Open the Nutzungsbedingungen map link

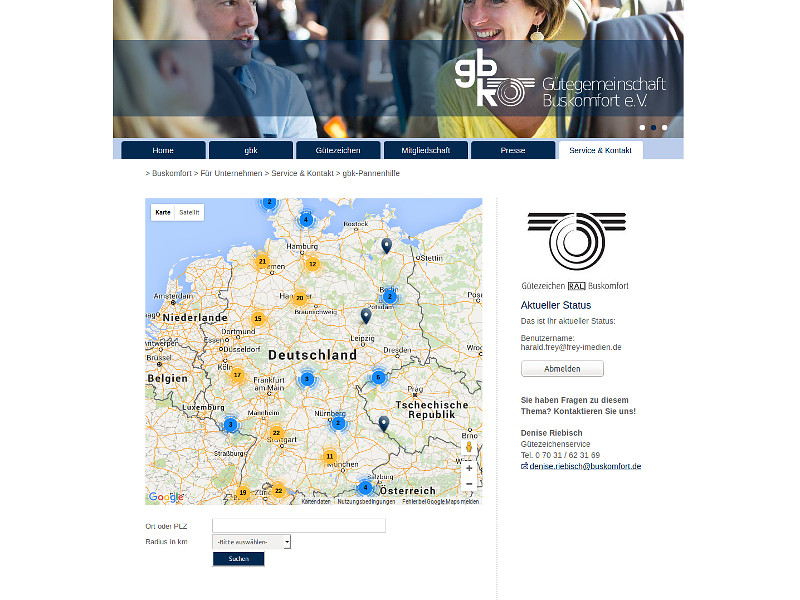click(x=366, y=502)
